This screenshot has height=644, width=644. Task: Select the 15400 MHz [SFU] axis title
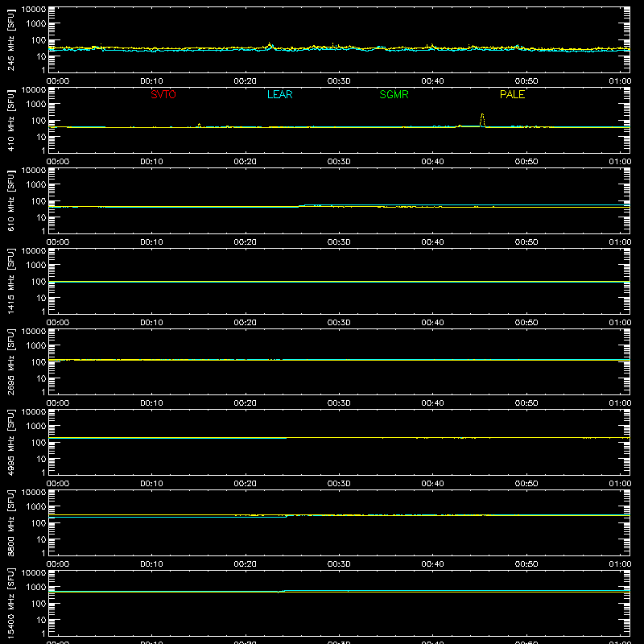10,603
